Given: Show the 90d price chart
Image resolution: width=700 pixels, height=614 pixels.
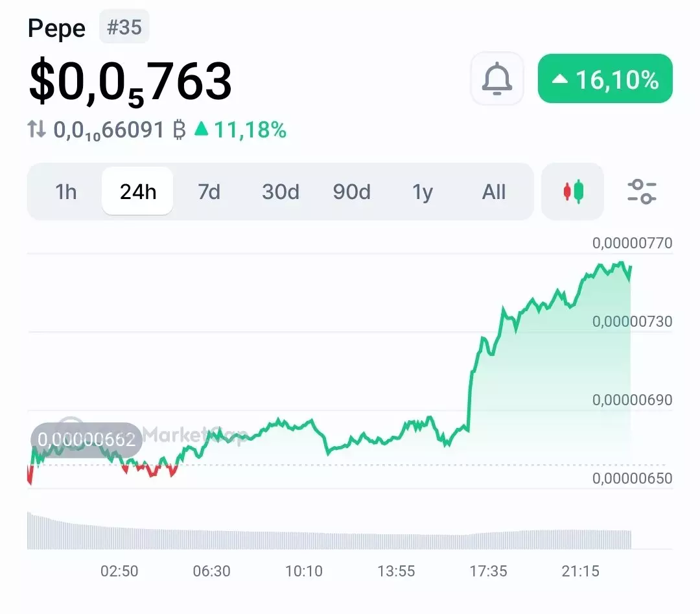Looking at the screenshot, I should point(351,192).
